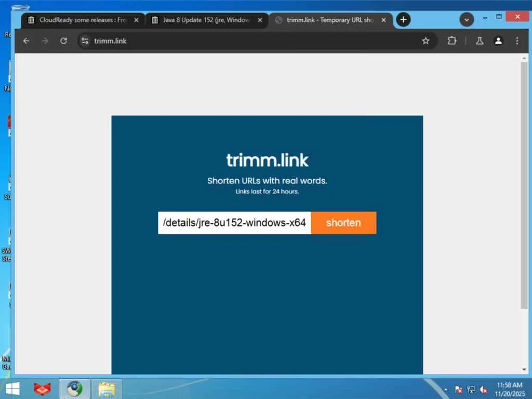This screenshot has height=399, width=532.
Task: Click the page vertical scrollbar
Action: (524, 185)
